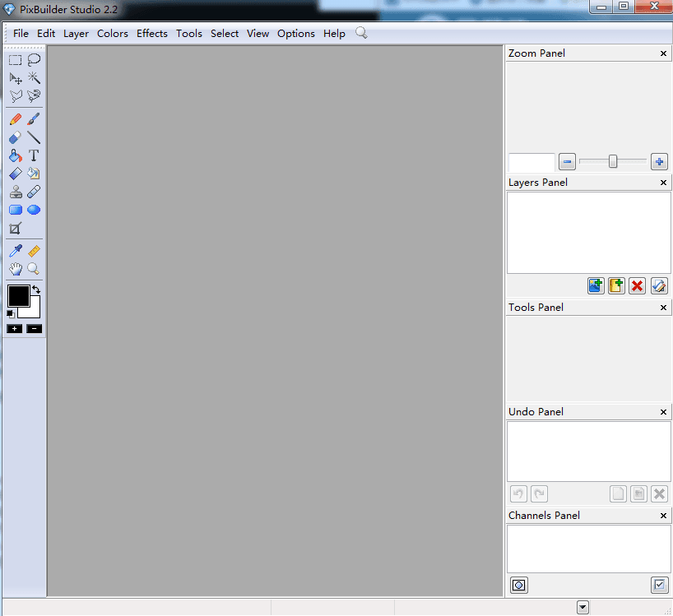Select the rectangular marquee tool

coord(15,59)
